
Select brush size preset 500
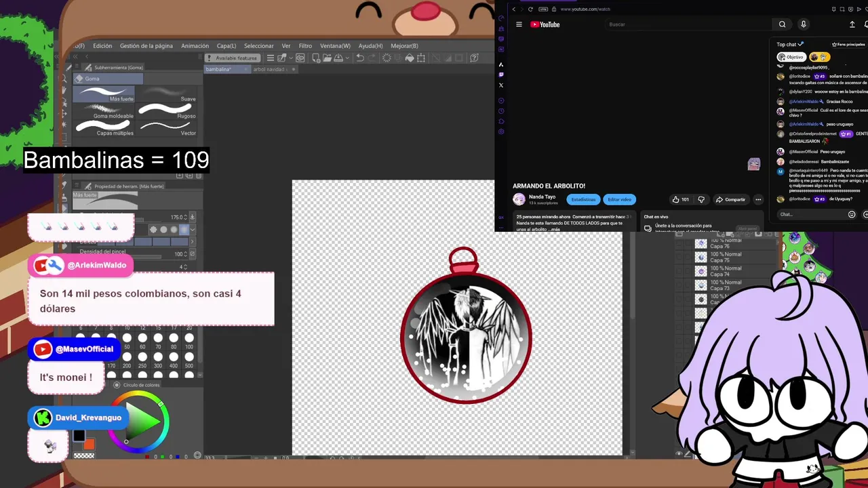pos(189,360)
